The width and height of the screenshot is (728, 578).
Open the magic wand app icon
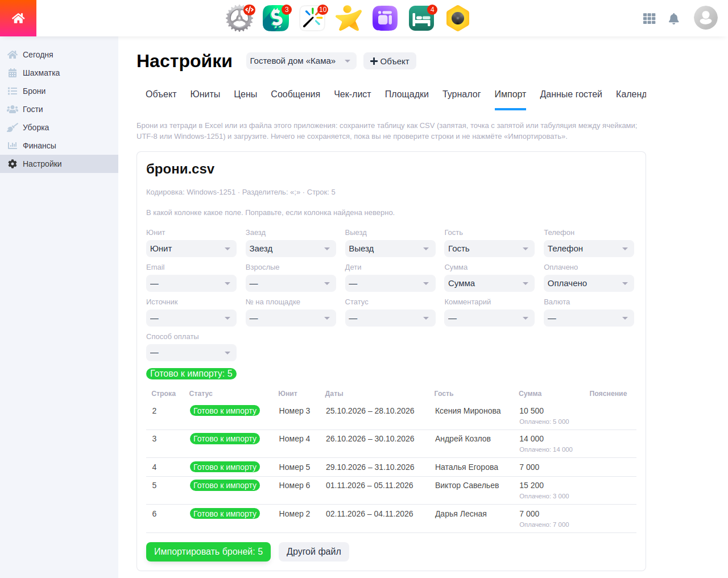312,18
